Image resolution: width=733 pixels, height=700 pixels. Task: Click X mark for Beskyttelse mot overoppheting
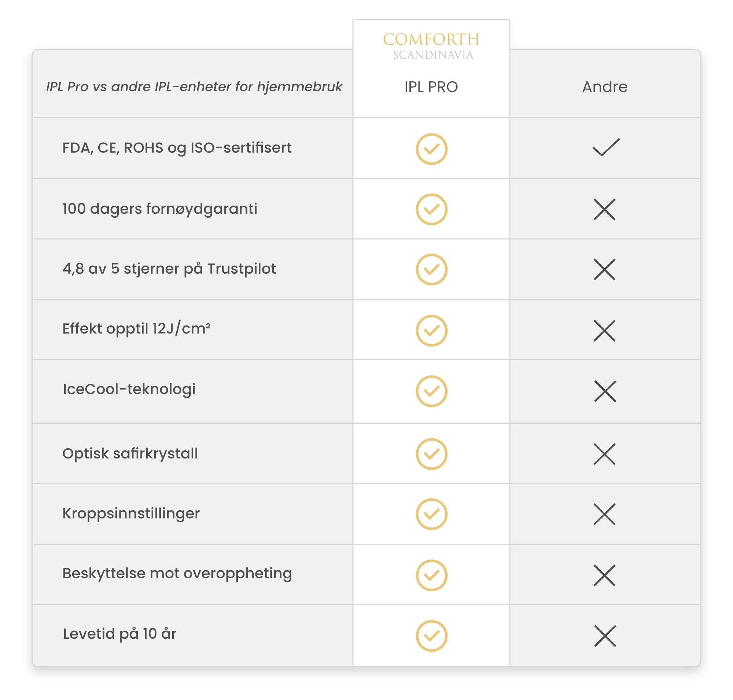[604, 575]
